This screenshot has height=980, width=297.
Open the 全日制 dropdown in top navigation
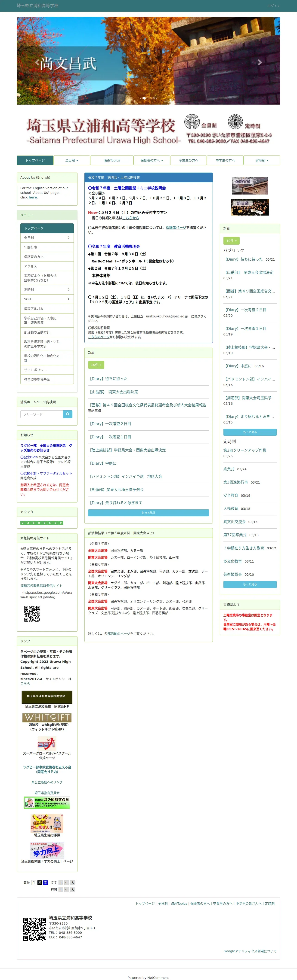point(71,160)
